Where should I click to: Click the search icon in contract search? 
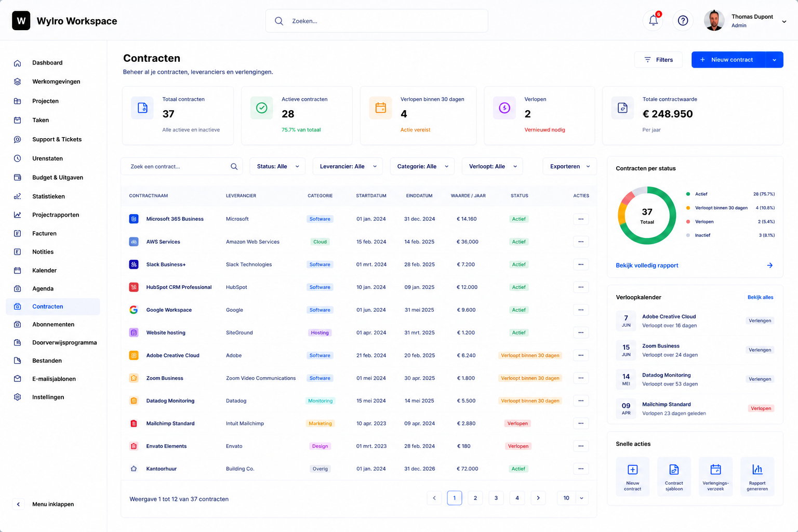[234, 167]
